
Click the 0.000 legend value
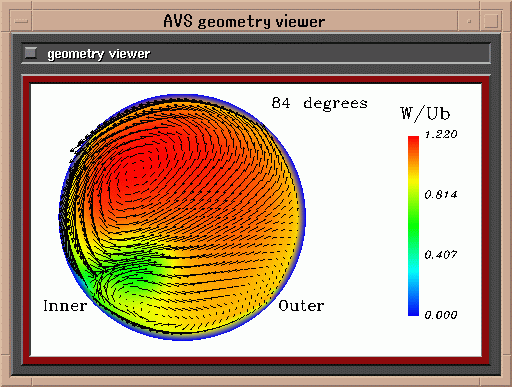[441, 315]
